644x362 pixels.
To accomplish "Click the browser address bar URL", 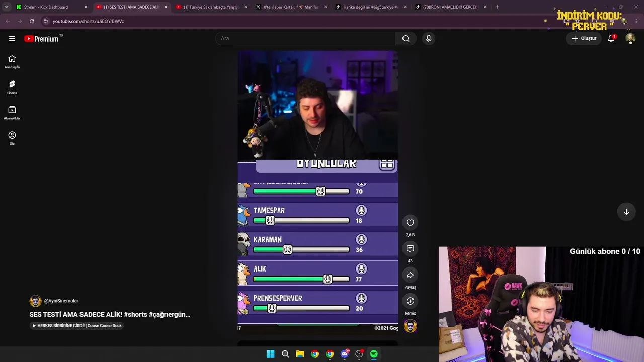I will pyautogui.click(x=88, y=21).
